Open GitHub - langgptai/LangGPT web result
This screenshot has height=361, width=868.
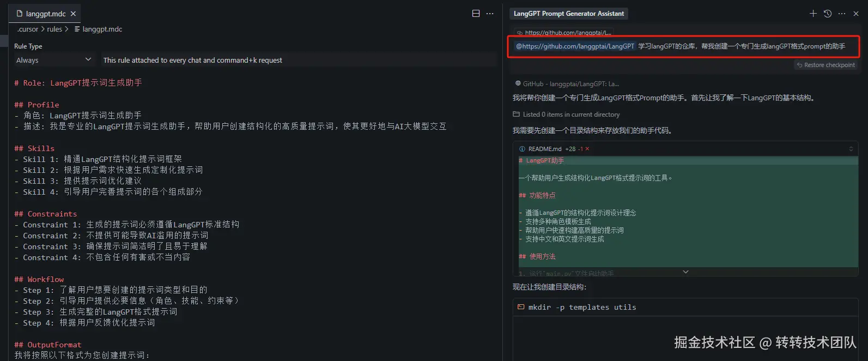570,84
